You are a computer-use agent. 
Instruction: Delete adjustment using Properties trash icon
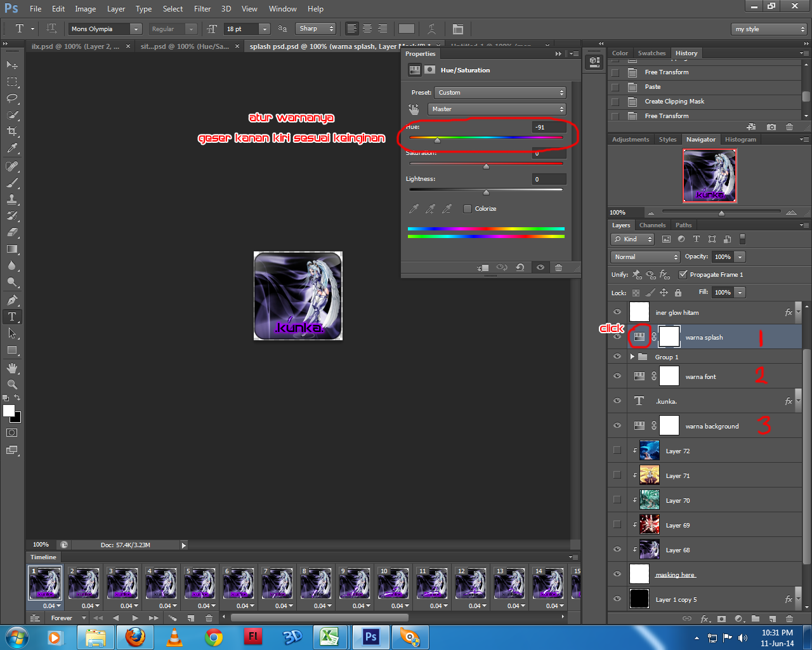(558, 267)
